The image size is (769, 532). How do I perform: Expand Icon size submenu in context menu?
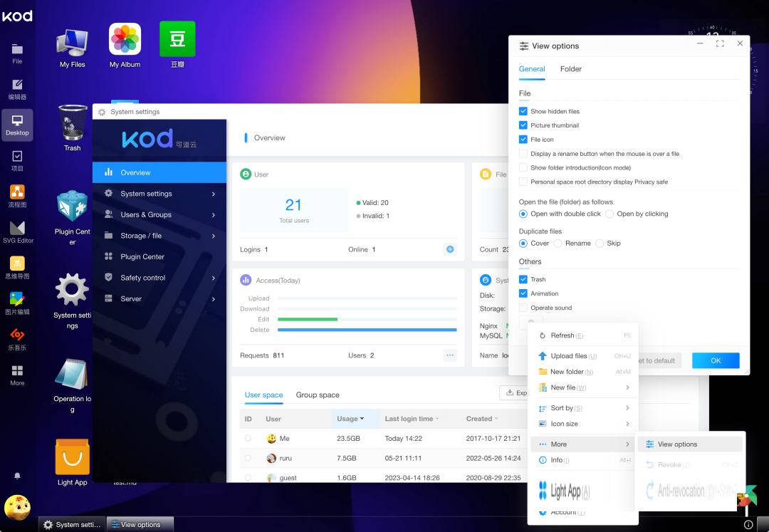[x=583, y=424]
